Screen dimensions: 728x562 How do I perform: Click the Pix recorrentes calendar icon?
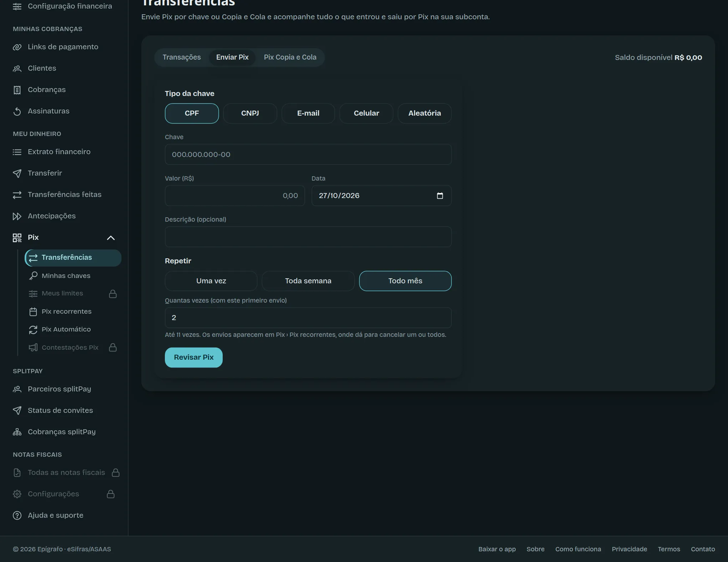(x=33, y=312)
